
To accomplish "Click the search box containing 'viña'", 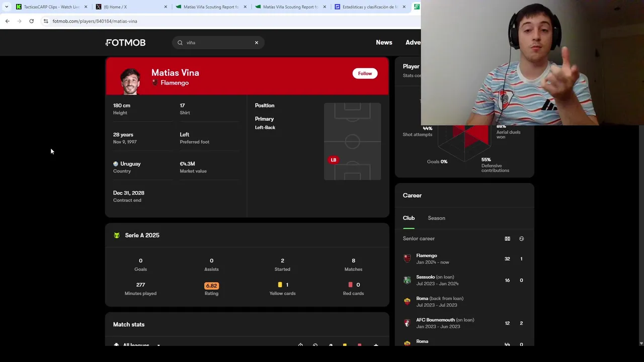I will [x=218, y=43].
